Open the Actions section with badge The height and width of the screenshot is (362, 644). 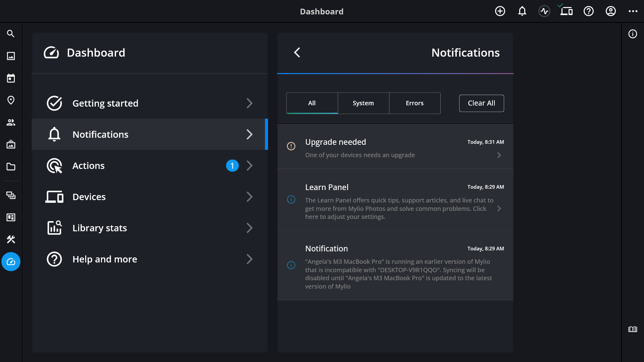tap(150, 166)
